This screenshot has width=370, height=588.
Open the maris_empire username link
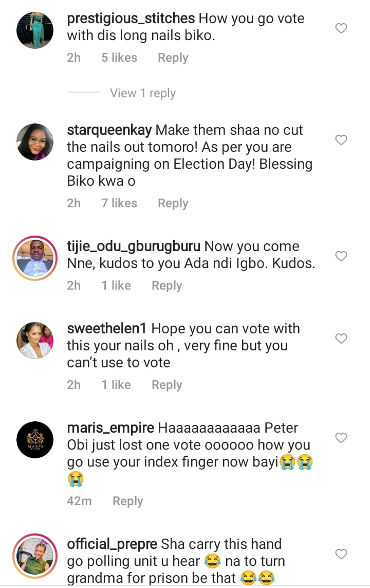(x=110, y=428)
